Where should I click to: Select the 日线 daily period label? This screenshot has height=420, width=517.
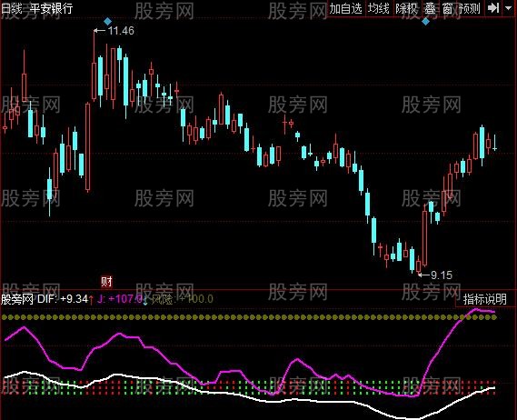(x=11, y=8)
